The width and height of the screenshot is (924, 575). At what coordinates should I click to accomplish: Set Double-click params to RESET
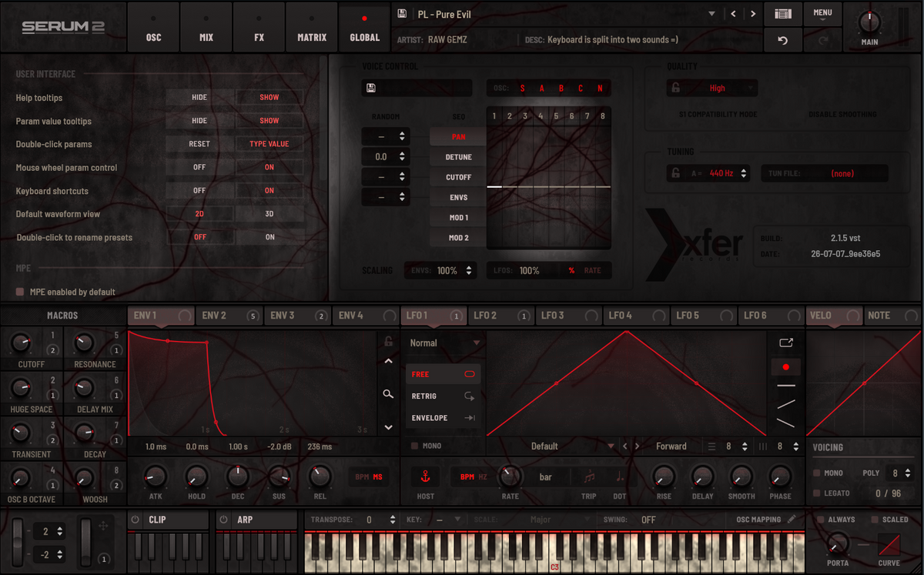pyautogui.click(x=199, y=144)
